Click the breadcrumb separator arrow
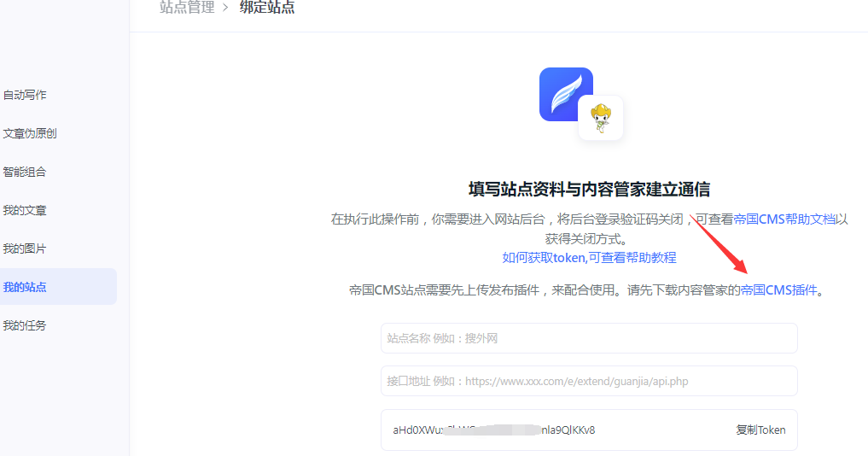This screenshot has height=456, width=868. [x=225, y=8]
